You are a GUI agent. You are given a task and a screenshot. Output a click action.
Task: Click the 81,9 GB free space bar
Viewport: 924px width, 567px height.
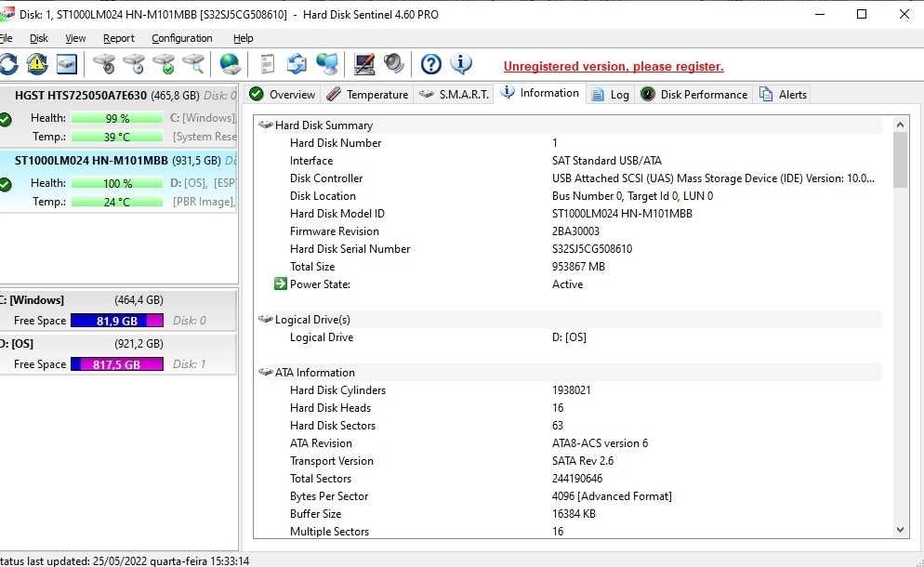(x=117, y=321)
